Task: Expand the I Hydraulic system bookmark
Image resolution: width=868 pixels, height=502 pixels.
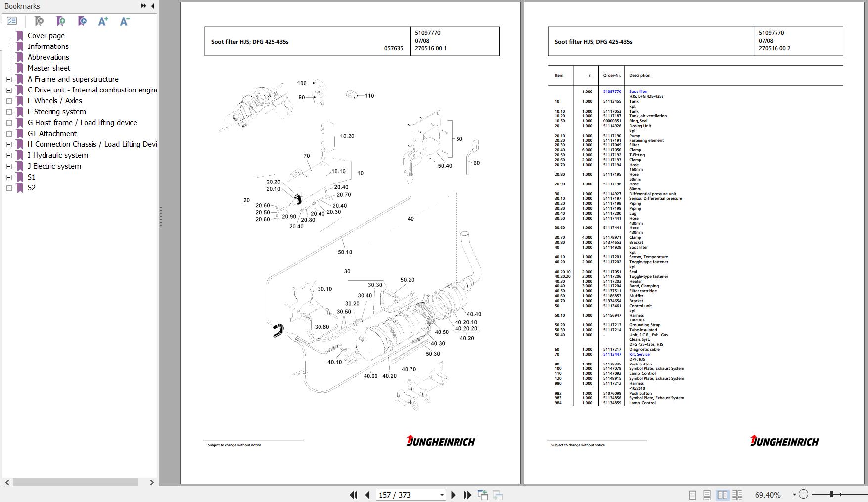Action: [x=9, y=155]
